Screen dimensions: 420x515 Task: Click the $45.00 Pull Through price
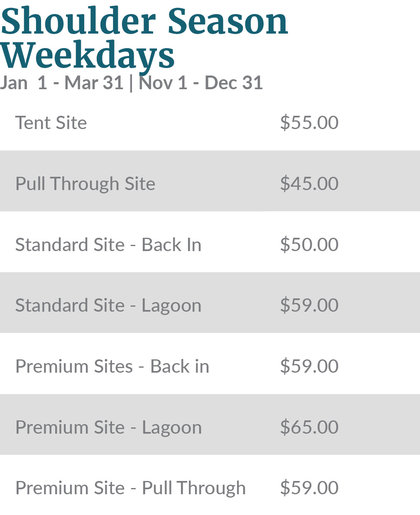[x=309, y=183]
